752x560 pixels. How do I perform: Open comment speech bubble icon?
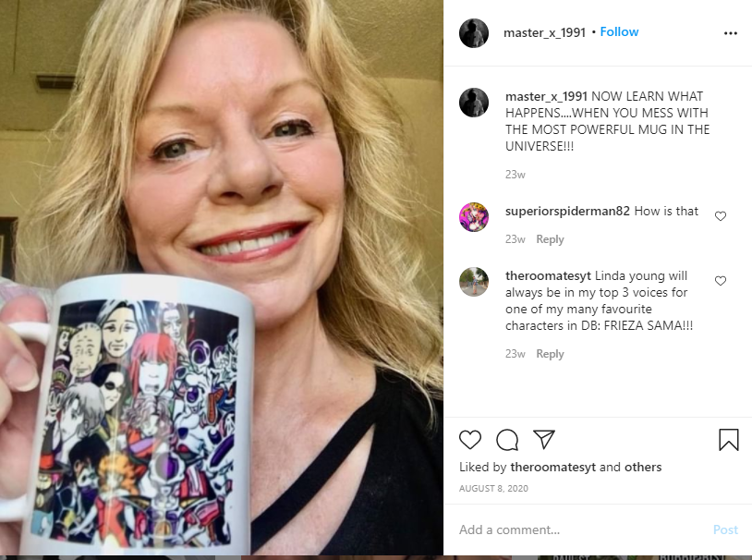point(507,440)
